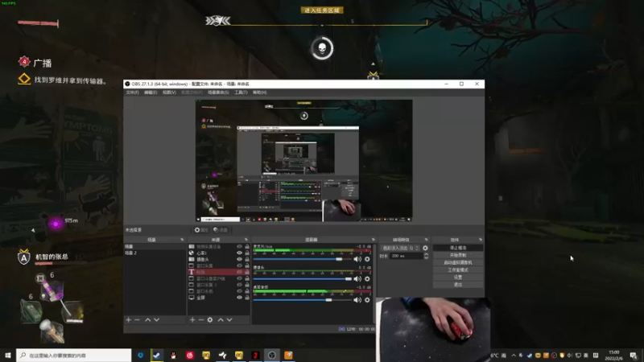Screen dimensions: 644x362
Task: Toggle visibility of the seventh source row
Action: tap(239, 285)
